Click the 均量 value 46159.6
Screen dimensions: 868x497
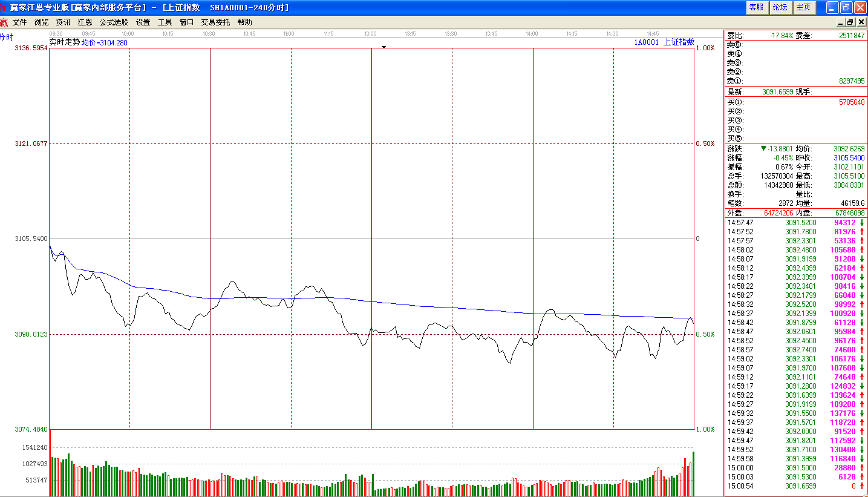[853, 203]
